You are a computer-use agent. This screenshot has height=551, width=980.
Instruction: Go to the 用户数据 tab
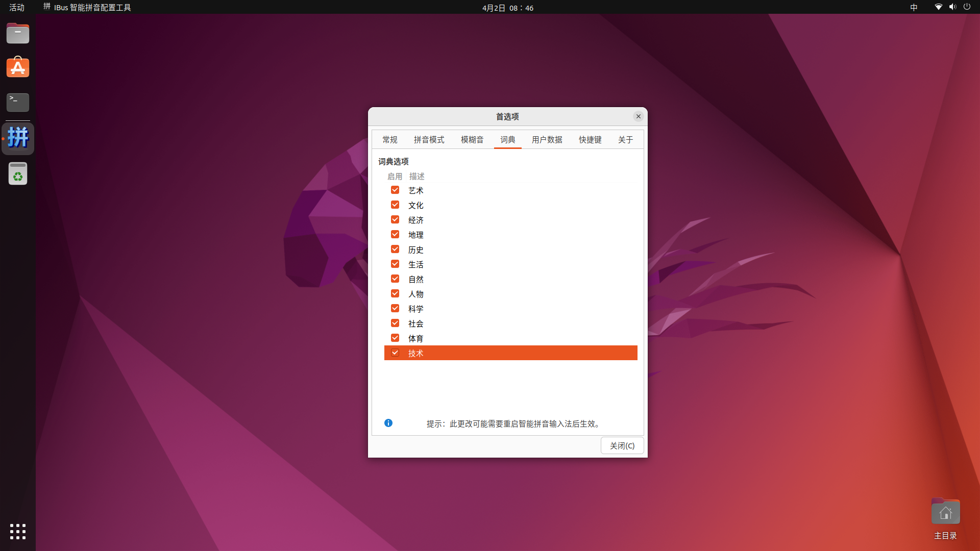coord(547,139)
